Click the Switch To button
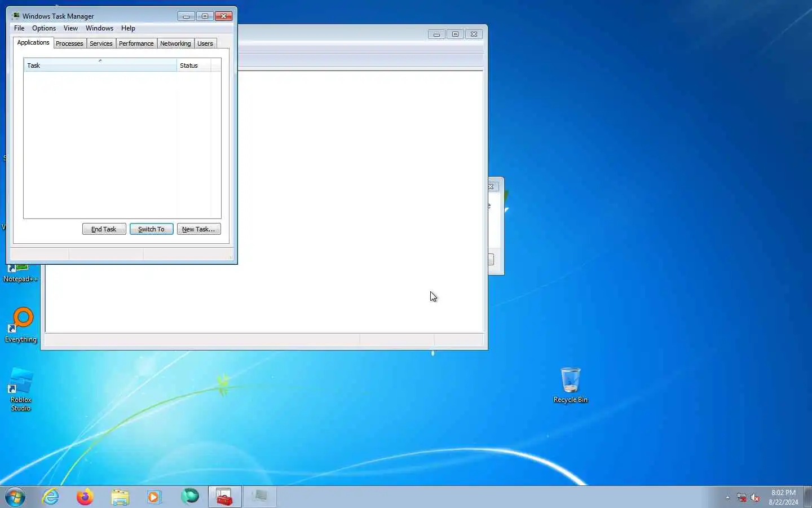Viewport: 812px width, 508px height. click(151, 229)
